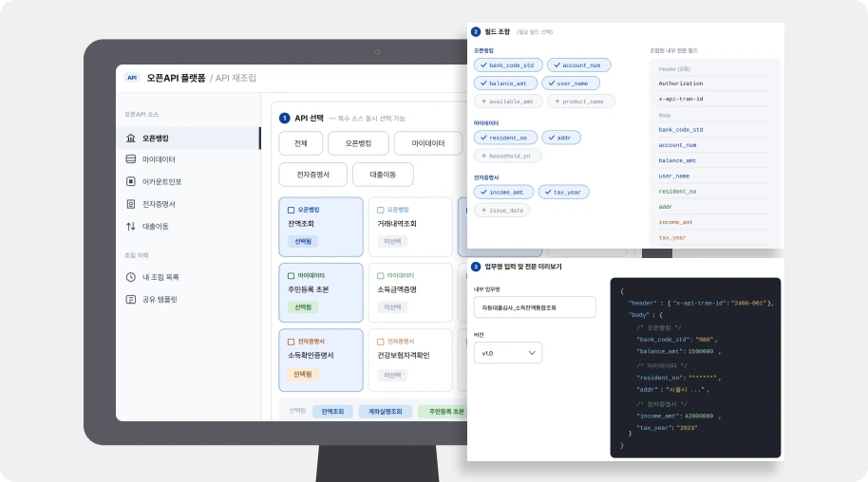Click the 내부 업무명 input field
This screenshot has height=482, width=868.
coord(535,307)
